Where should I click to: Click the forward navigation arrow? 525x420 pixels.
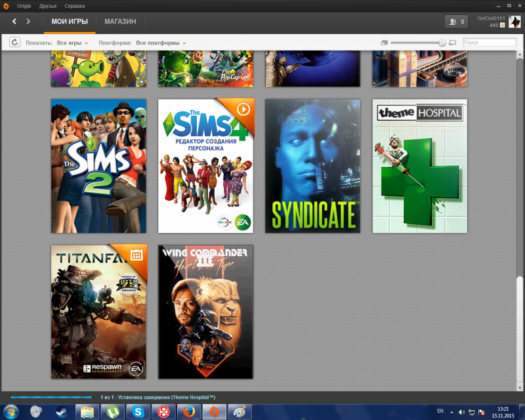(28, 22)
